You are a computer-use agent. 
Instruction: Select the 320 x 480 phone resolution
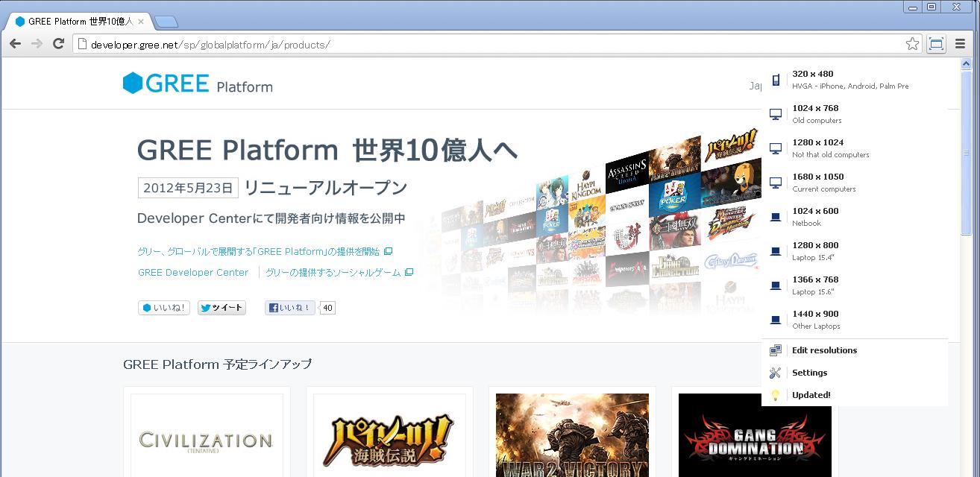tap(850, 80)
